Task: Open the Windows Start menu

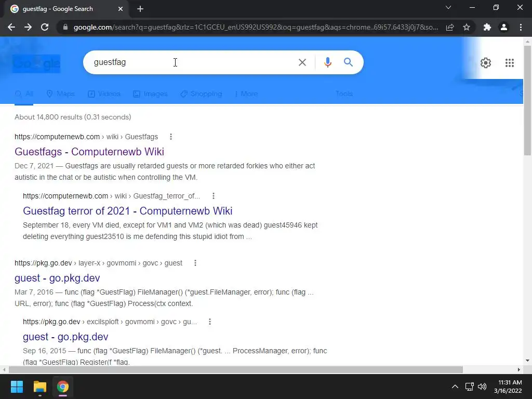Action: tap(17, 387)
